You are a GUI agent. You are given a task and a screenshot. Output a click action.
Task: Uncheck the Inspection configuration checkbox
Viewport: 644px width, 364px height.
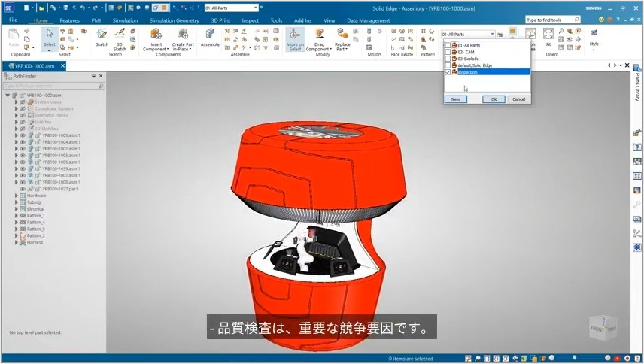448,72
